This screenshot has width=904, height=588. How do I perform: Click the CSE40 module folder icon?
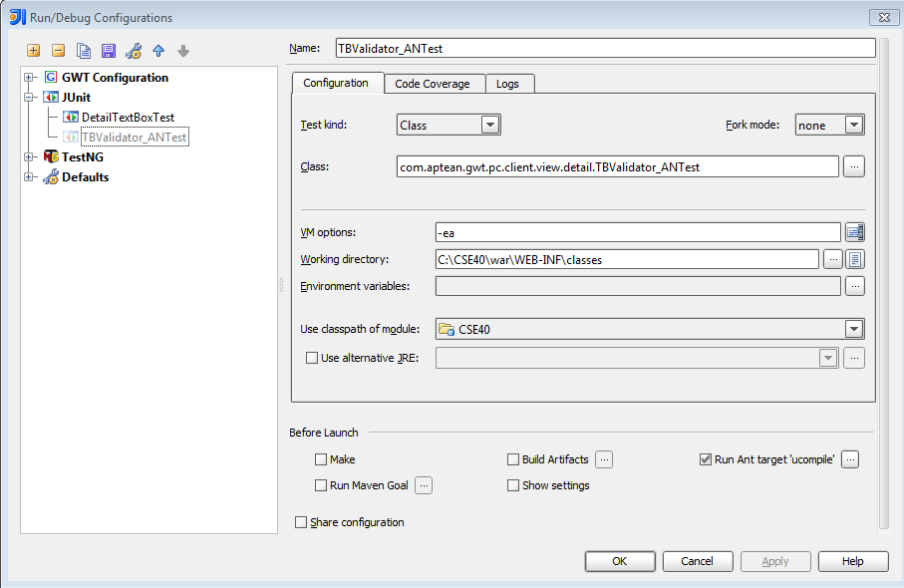447,329
